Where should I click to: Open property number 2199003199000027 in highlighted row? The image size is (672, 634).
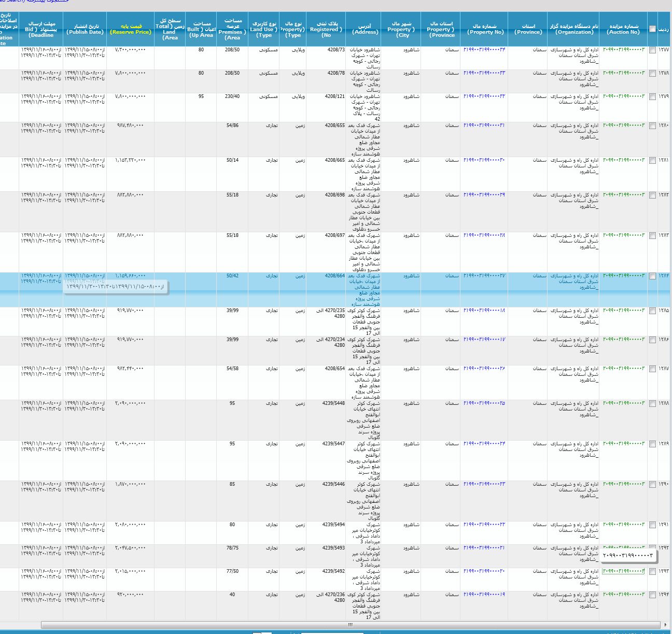pos(484,276)
